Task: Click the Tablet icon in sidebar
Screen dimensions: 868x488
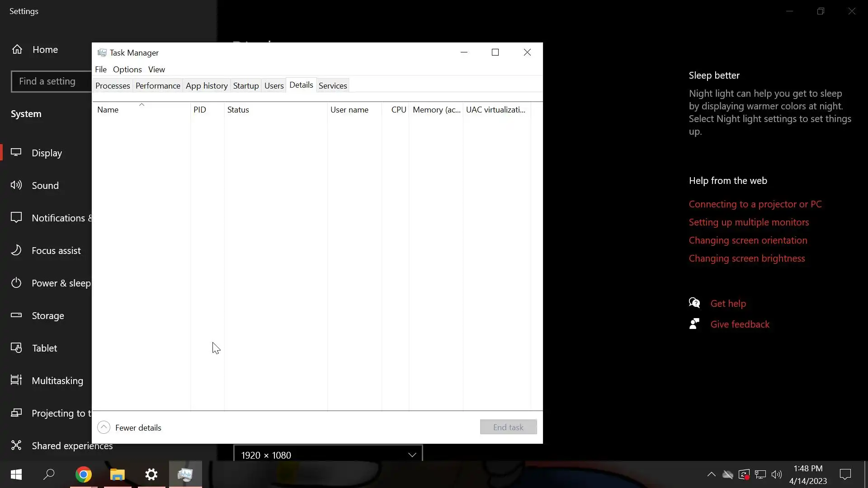Action: coord(16,347)
